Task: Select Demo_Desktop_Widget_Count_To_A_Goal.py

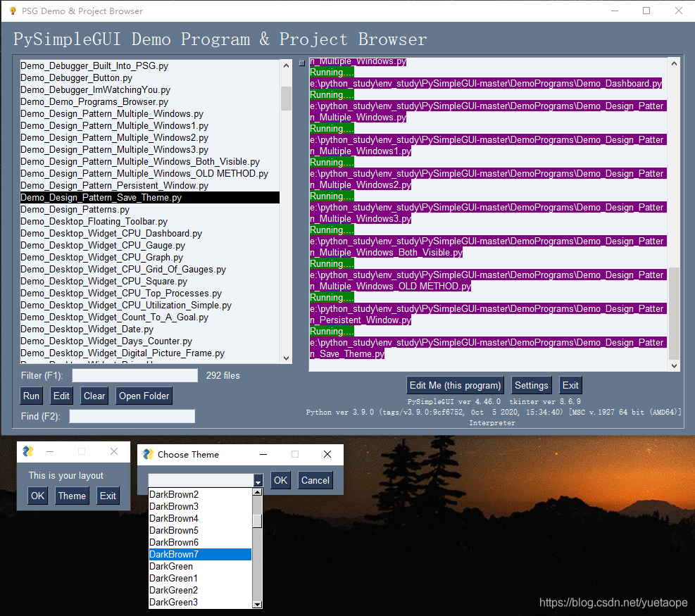Action: (150, 318)
